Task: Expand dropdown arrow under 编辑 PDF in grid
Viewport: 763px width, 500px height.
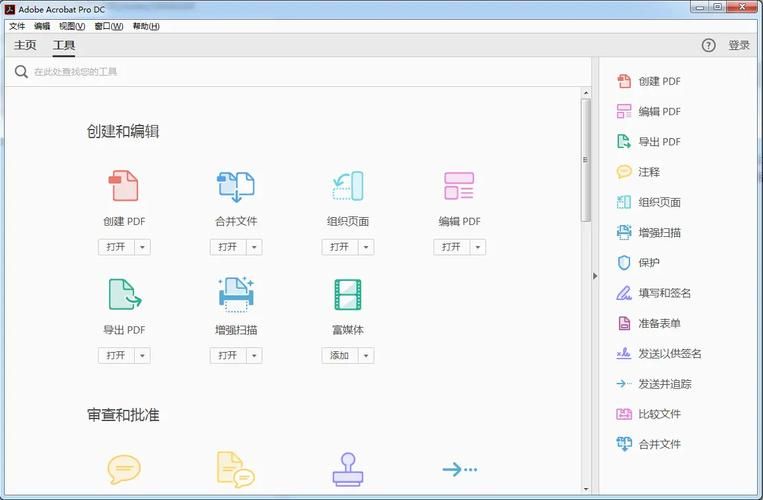Action: [x=478, y=247]
